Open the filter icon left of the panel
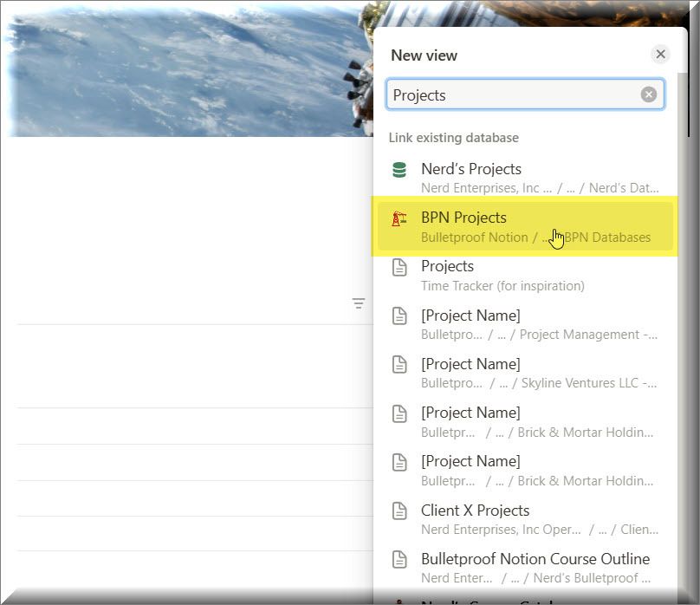This screenshot has width=700, height=605. point(359,303)
